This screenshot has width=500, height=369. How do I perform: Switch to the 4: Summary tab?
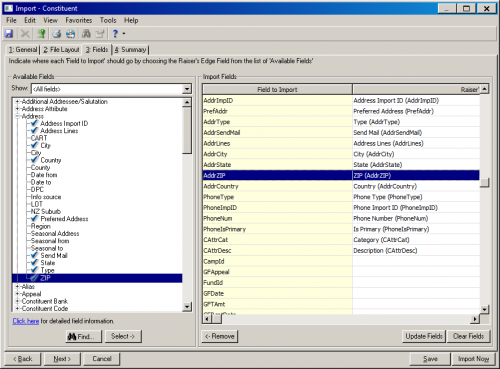[x=130, y=50]
